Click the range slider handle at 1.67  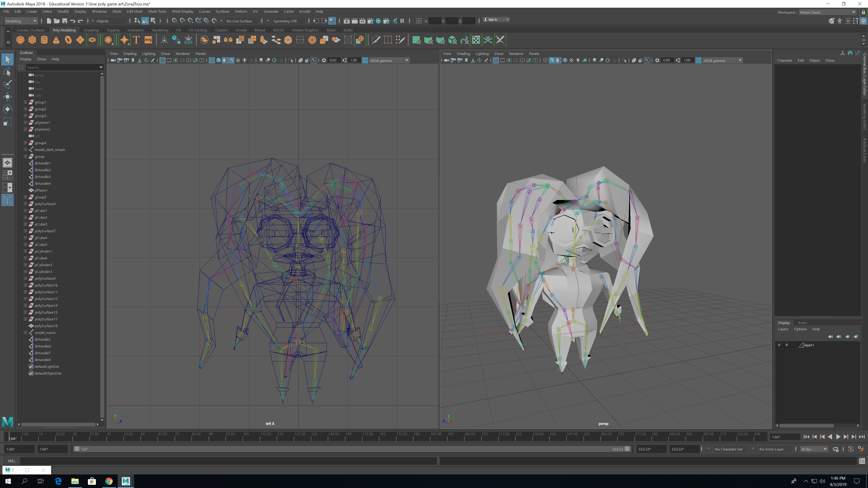pos(77,449)
